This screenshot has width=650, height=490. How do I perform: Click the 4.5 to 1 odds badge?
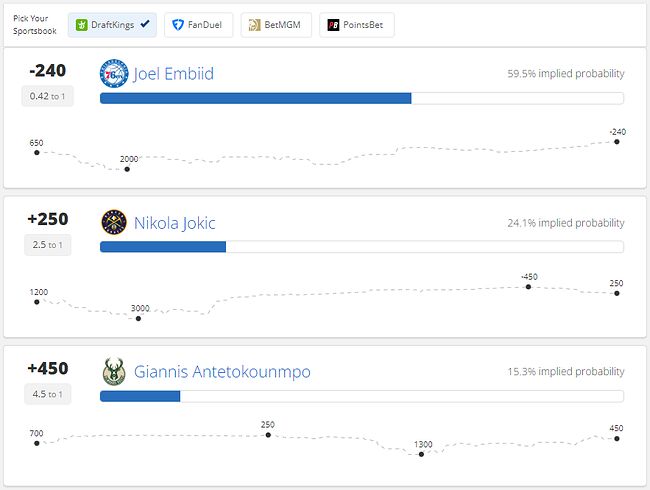48,394
